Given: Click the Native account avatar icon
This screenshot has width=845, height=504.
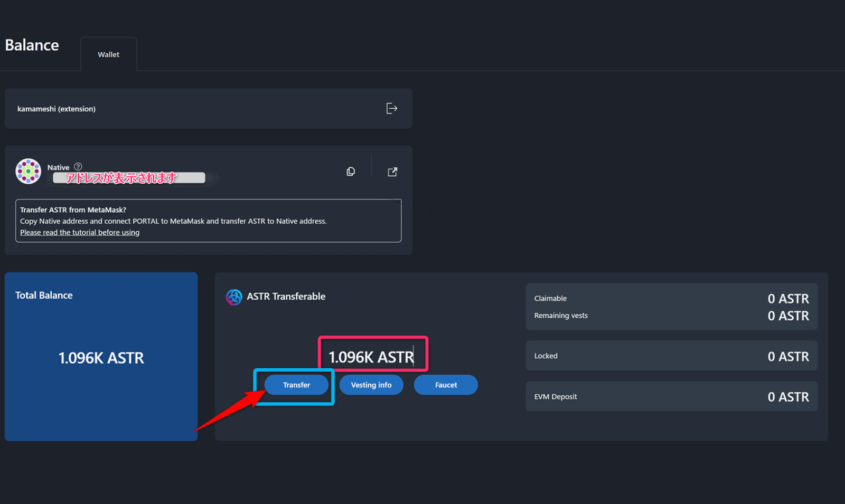Looking at the screenshot, I should (x=29, y=171).
